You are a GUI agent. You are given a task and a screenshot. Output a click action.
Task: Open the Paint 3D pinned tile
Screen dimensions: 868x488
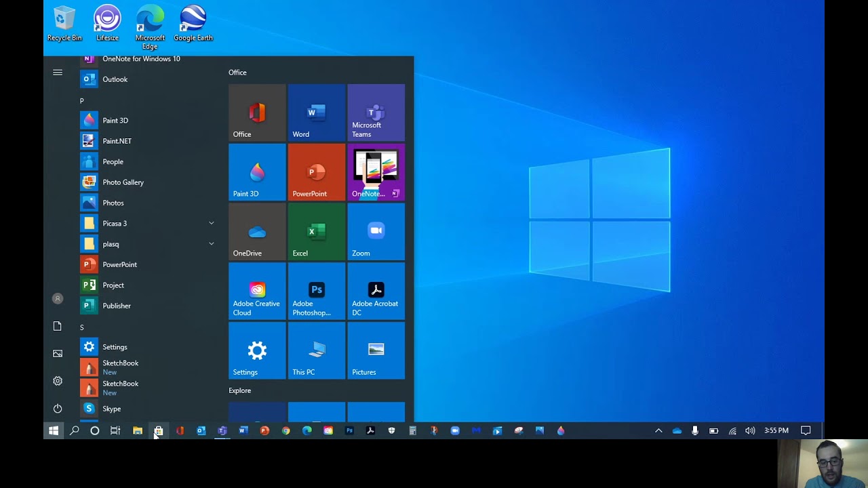pos(257,172)
